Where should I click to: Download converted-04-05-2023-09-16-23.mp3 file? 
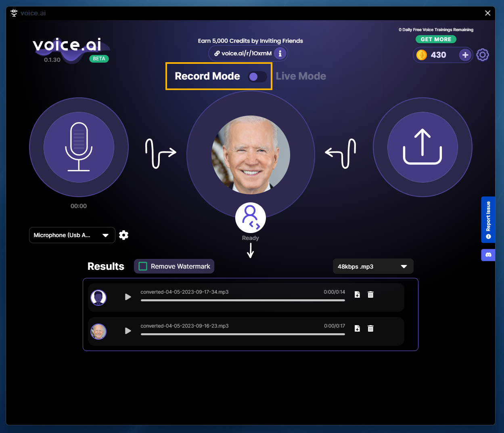pos(357,328)
